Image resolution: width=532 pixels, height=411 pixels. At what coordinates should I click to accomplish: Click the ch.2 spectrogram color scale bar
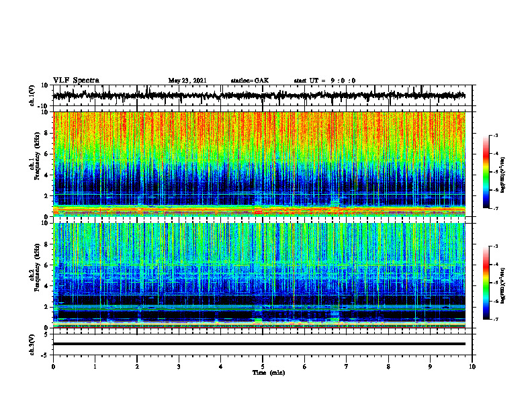[486, 283]
